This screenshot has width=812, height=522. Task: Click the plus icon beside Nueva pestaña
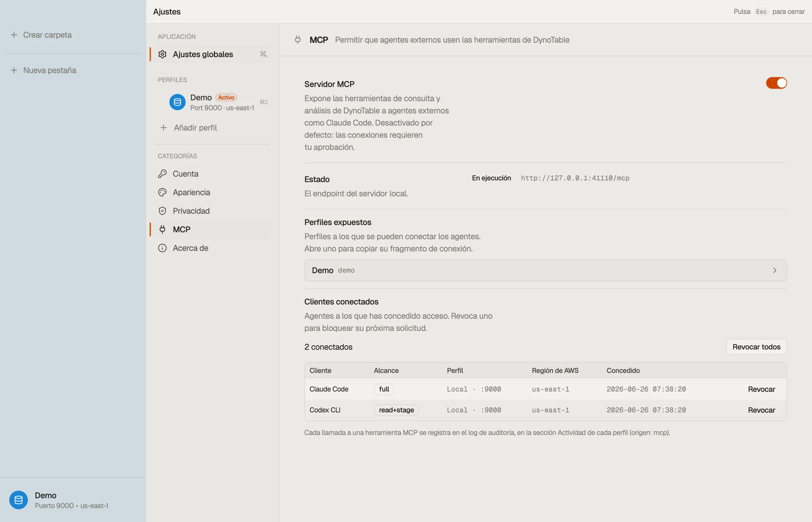[14, 70]
